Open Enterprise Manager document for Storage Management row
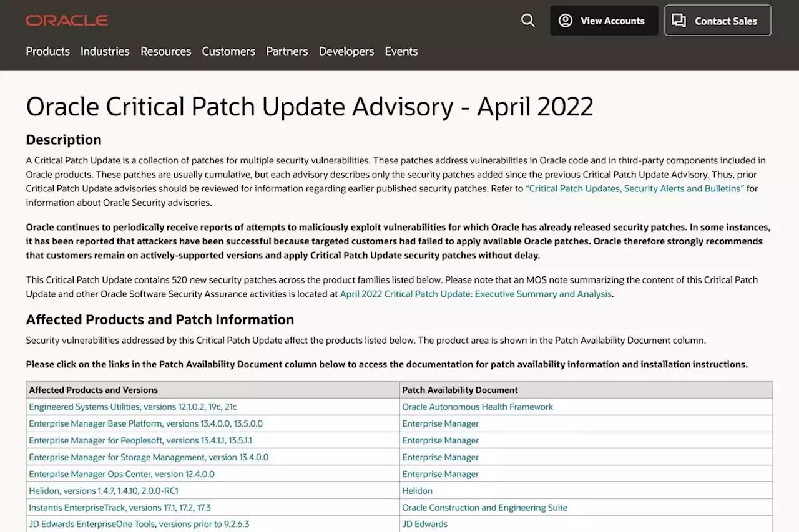The image size is (799, 532). (441, 457)
